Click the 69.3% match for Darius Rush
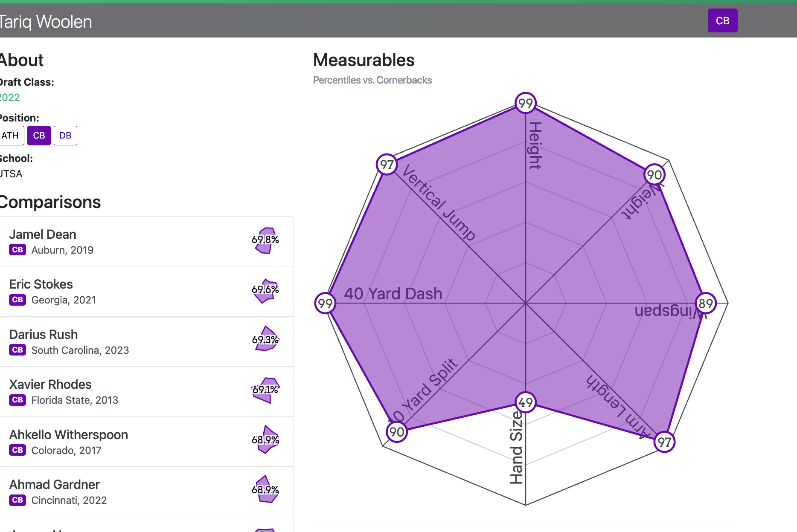Viewport: 797px width, 532px height. pyautogui.click(x=265, y=340)
